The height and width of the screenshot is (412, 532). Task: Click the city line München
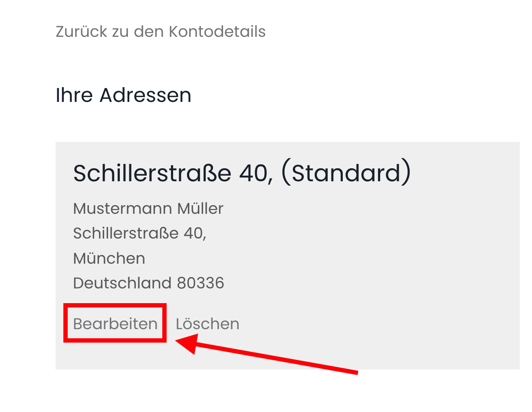109,258
